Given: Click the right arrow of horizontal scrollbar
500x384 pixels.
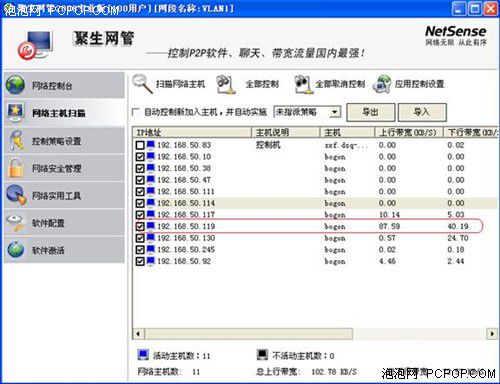Looking at the screenshot, I should click(x=492, y=333).
